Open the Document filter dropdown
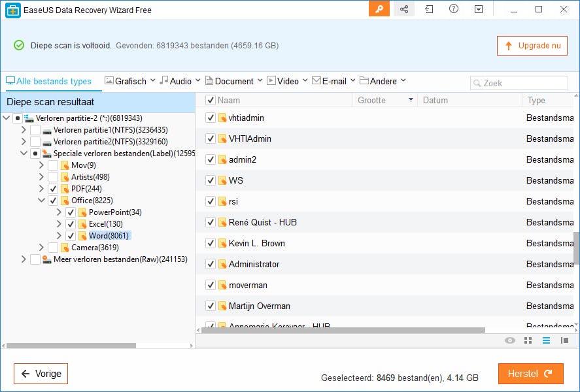Screen dimensions: 580x392 (x=260, y=80)
